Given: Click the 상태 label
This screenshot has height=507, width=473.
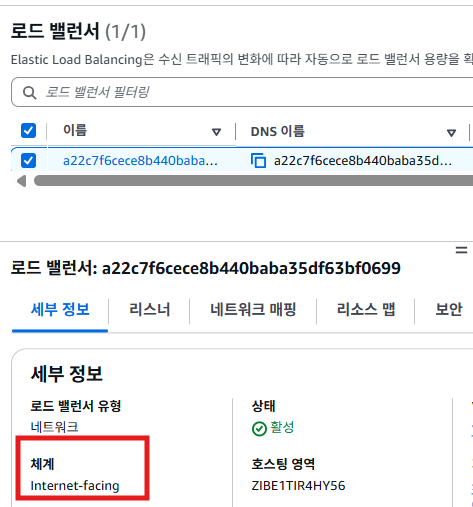Looking at the screenshot, I should (264, 406).
